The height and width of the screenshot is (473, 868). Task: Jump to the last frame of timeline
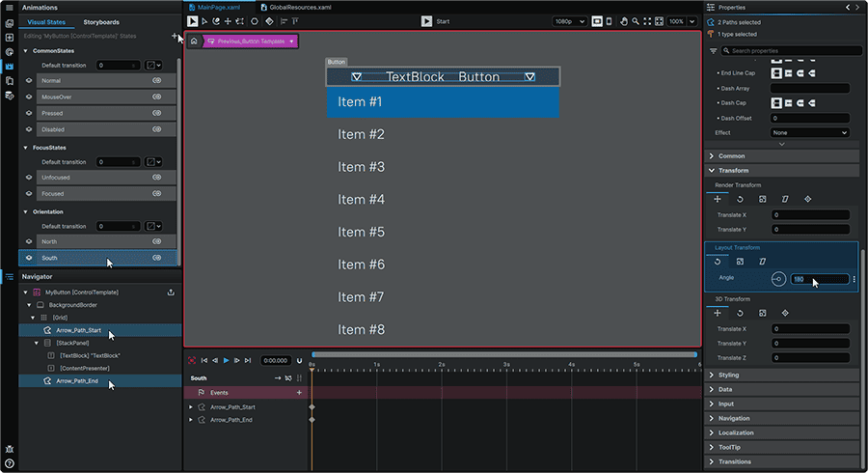pos(248,361)
